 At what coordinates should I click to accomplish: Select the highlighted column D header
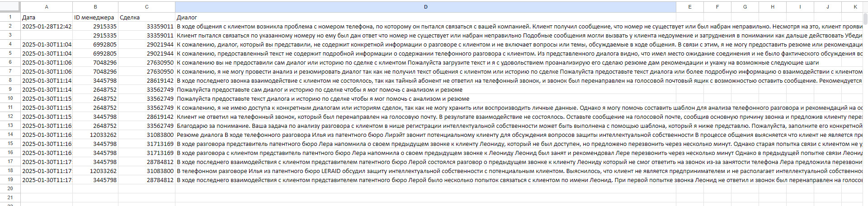point(425,7)
